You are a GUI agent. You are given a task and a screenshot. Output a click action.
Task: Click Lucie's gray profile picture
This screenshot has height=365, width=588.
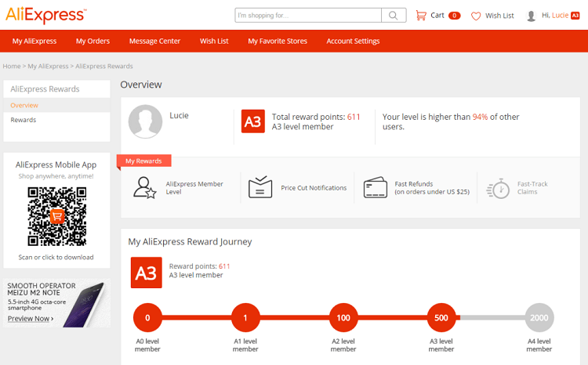[145, 121]
